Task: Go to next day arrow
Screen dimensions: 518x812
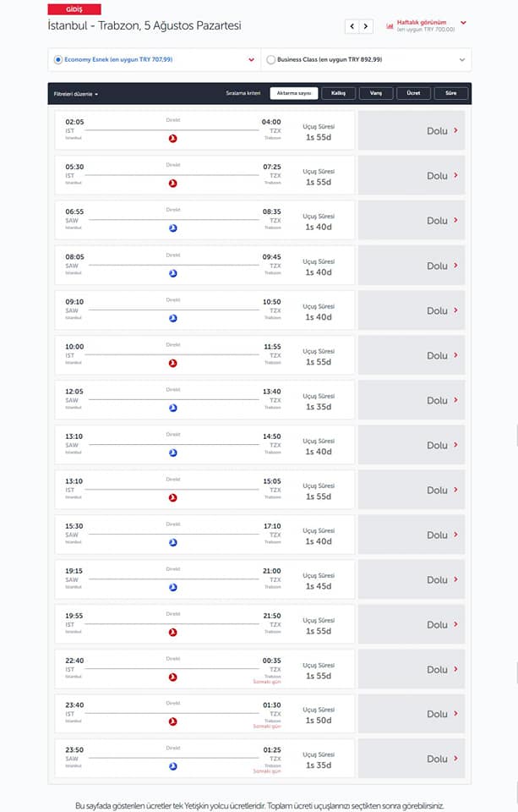Action: (366, 26)
